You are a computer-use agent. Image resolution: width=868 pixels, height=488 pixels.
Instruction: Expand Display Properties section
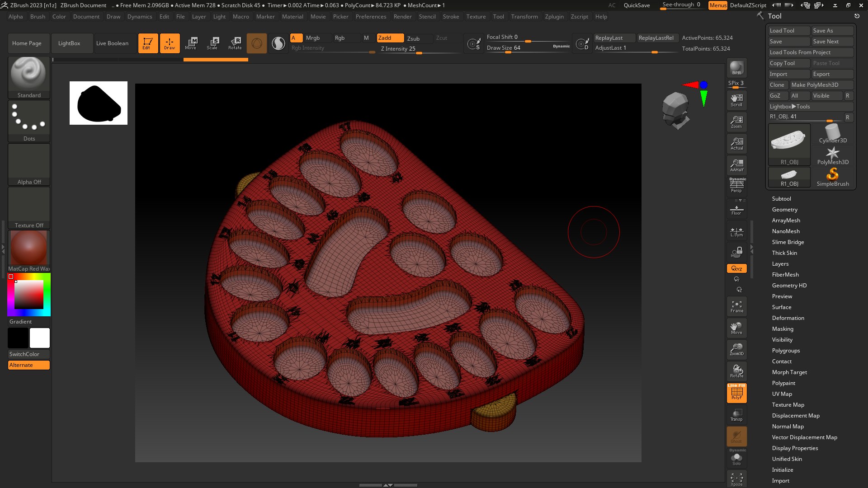point(795,448)
